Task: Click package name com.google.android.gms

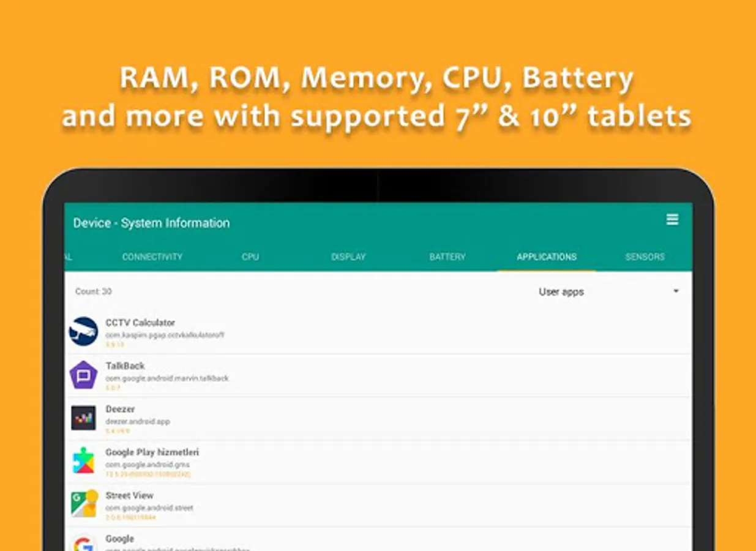Action: tap(148, 465)
